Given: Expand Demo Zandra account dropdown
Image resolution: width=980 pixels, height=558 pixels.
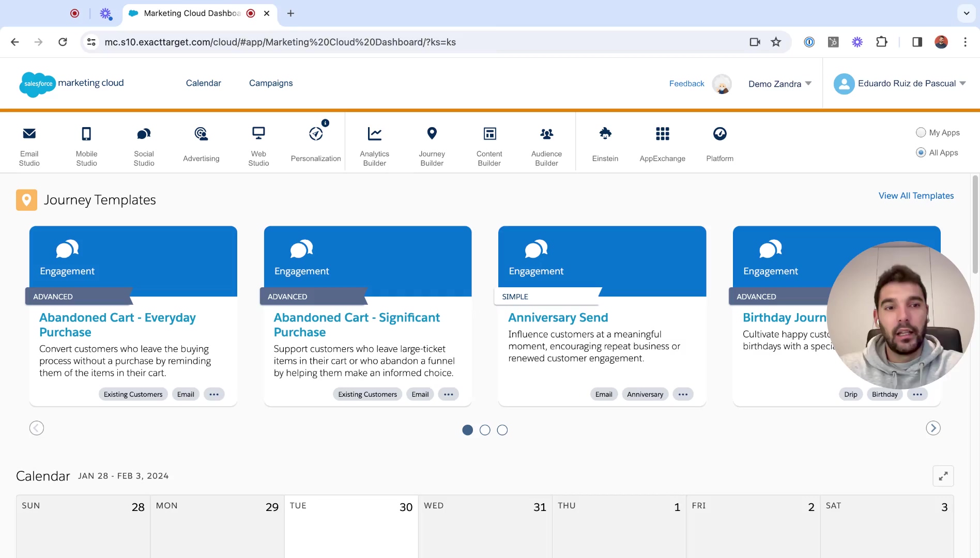Looking at the screenshot, I should pos(780,84).
